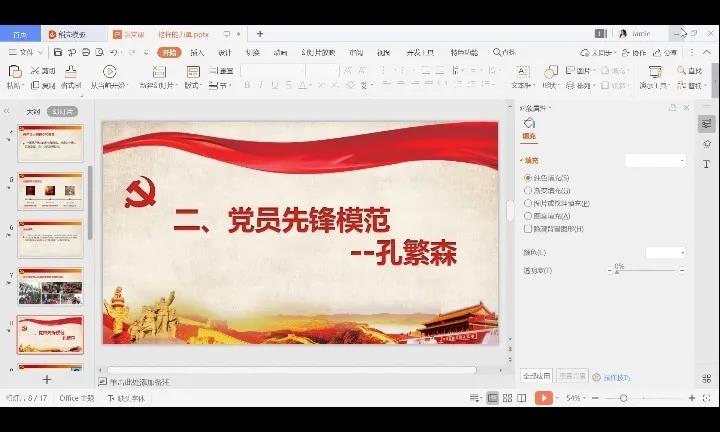Click the star icon in right sidebar
The height and width of the screenshot is (432, 720).
coord(706,144)
